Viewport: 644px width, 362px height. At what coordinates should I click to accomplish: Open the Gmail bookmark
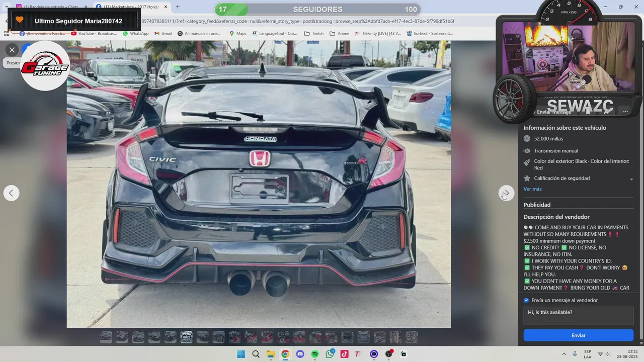pyautogui.click(x=163, y=34)
